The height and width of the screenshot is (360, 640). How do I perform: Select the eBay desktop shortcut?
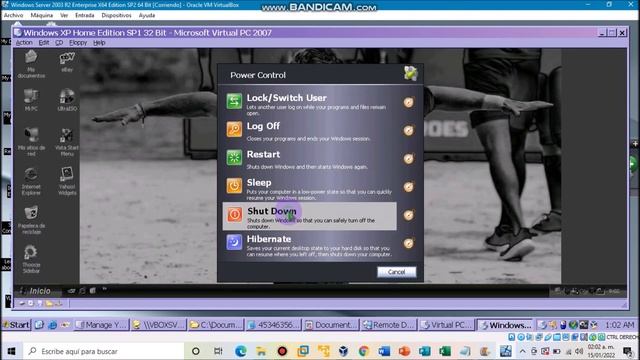click(x=67, y=62)
